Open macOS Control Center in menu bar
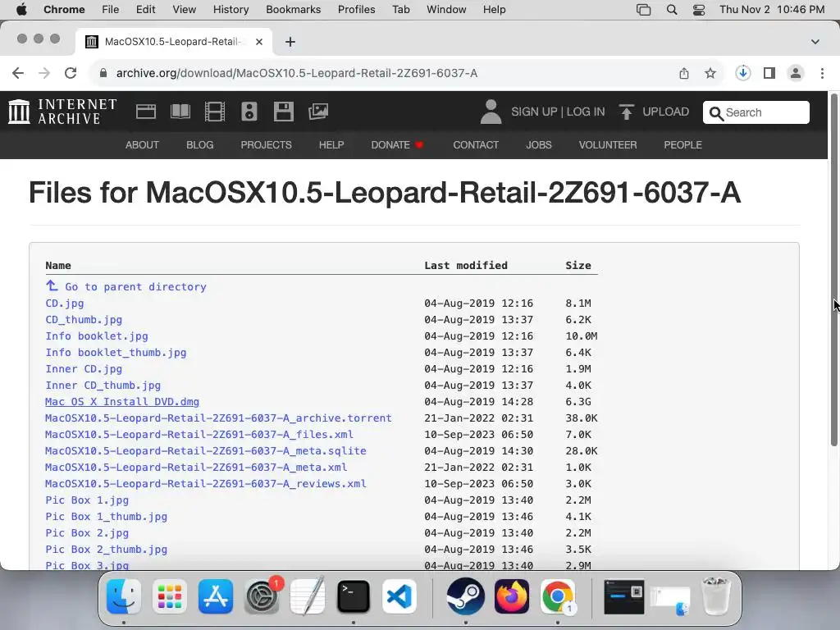Screen dimensions: 840x630 pos(699,10)
